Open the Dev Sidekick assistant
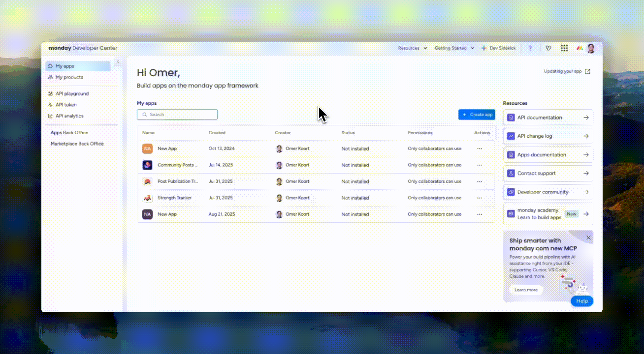Screen dimensions: 644x354 498,48
